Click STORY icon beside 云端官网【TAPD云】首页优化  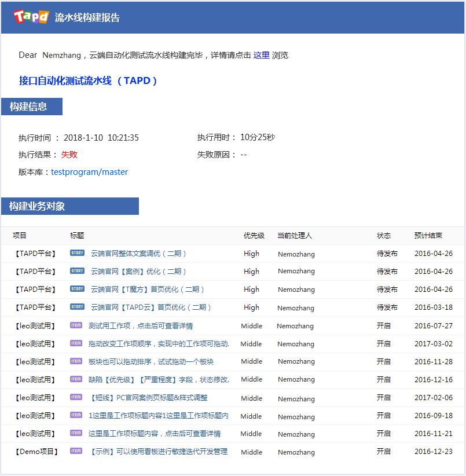point(77,306)
